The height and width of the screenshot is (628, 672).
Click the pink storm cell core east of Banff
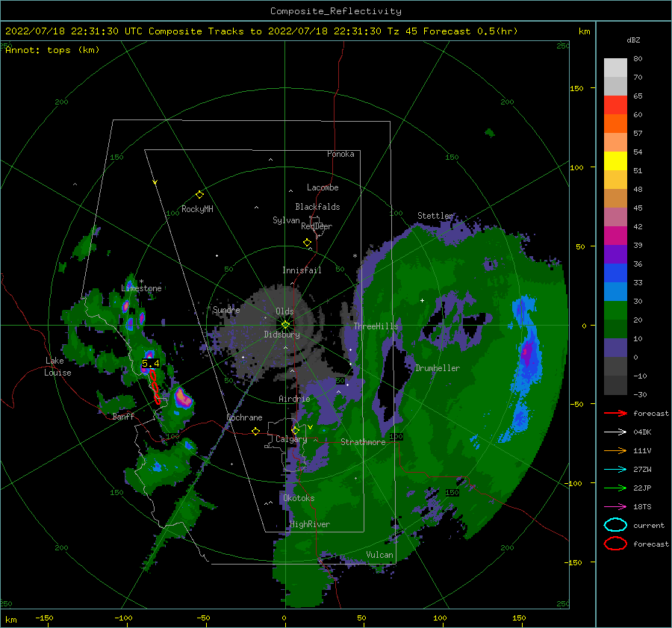pos(183,398)
